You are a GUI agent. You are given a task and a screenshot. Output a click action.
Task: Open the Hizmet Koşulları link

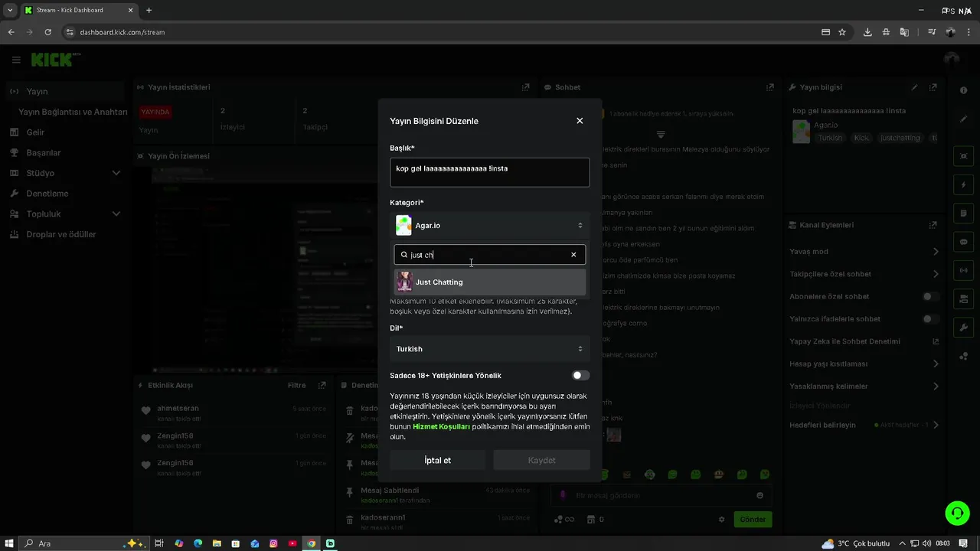[441, 426]
